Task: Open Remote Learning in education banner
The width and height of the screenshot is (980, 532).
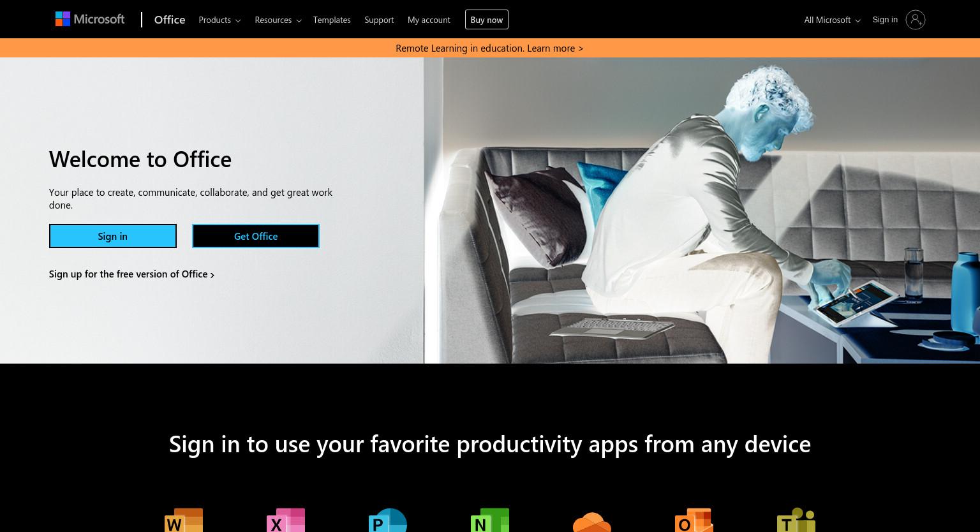Action: coord(489,48)
